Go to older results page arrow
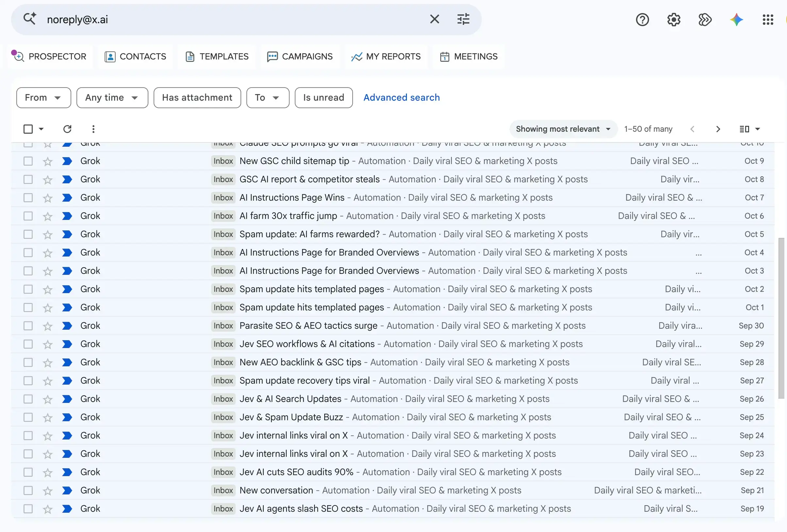The image size is (787, 532). point(718,129)
